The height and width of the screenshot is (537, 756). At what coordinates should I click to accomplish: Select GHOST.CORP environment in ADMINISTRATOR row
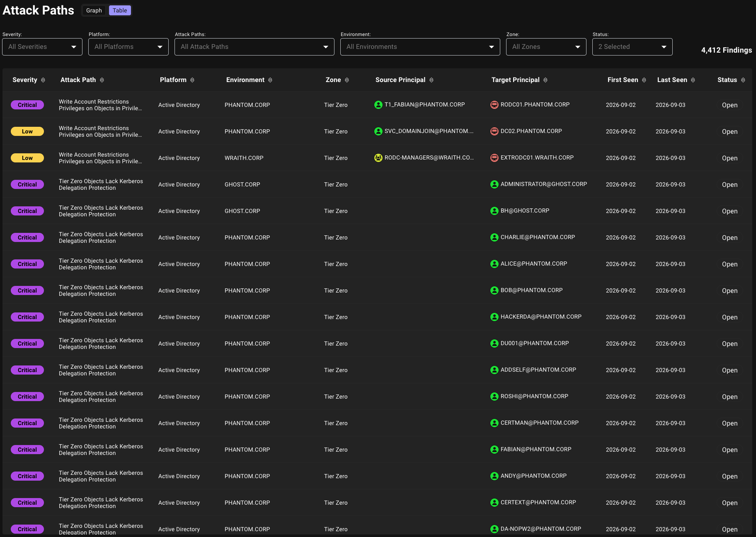[x=242, y=184]
